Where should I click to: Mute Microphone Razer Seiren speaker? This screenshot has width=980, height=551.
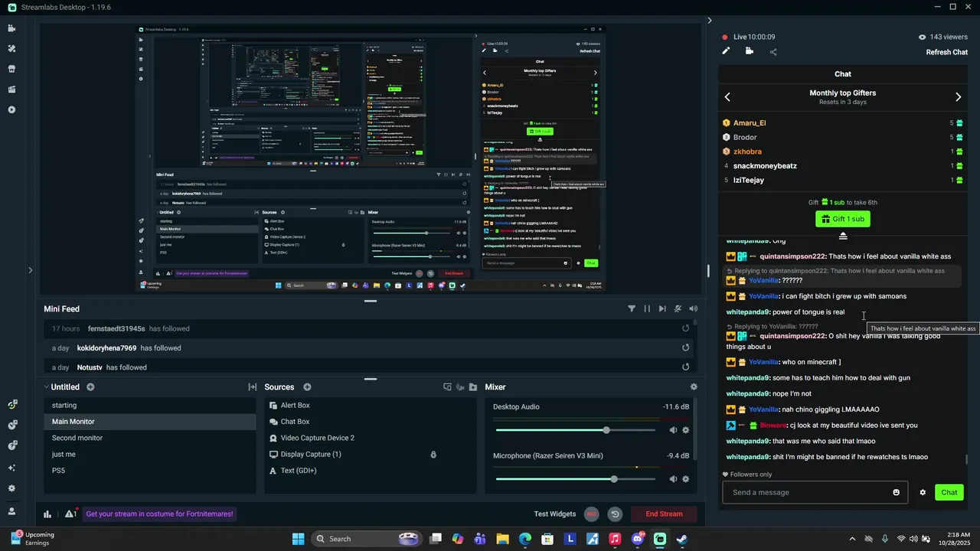click(x=673, y=479)
